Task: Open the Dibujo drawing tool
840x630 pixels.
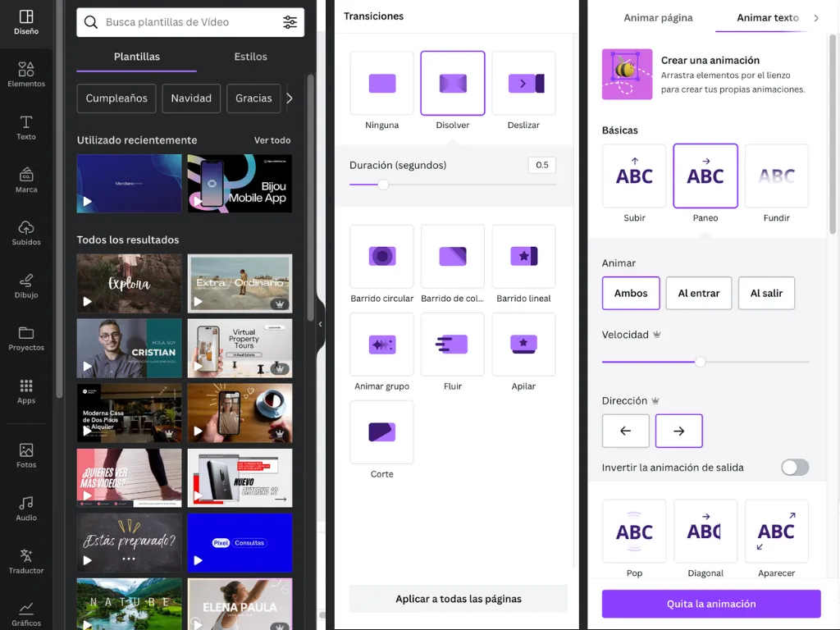Action: (x=26, y=286)
